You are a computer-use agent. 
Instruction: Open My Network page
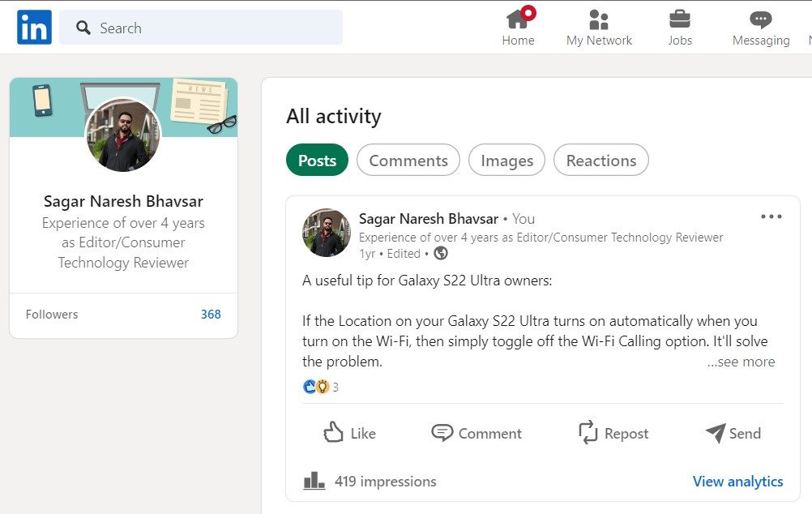pyautogui.click(x=599, y=27)
